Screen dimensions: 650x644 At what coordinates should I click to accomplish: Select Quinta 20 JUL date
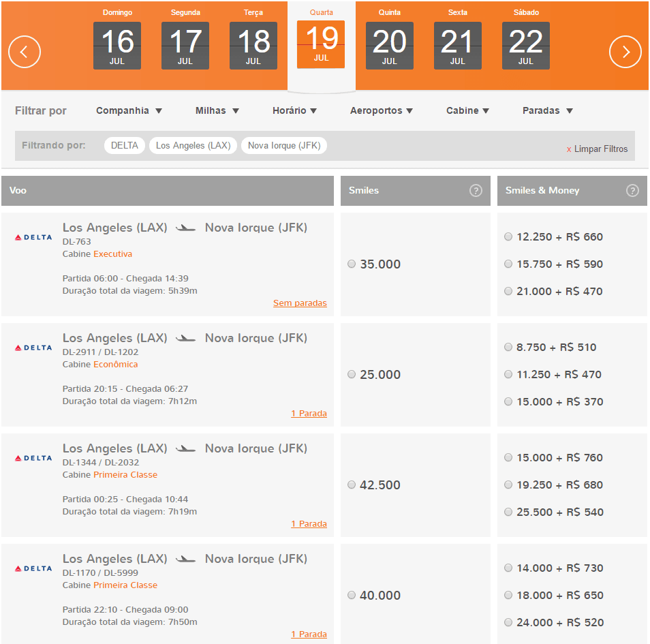389,45
